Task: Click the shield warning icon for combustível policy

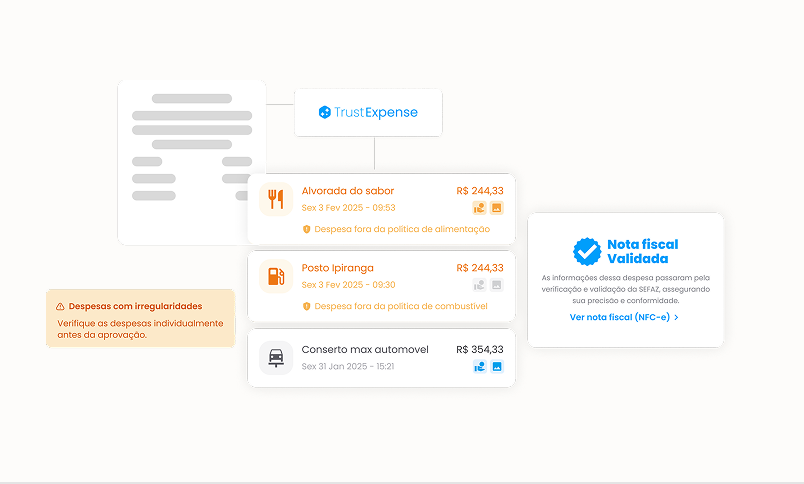Action: [307, 306]
